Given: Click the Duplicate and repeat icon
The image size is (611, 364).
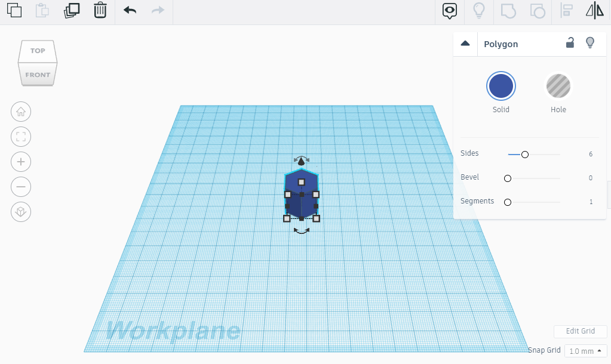Looking at the screenshot, I should 71,10.
